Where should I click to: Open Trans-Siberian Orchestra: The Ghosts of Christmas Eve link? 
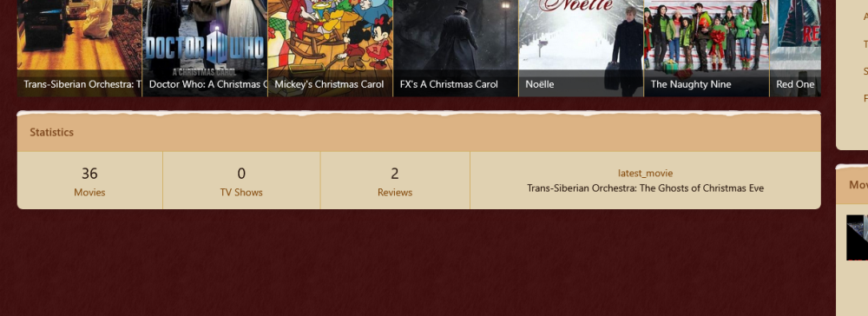point(646,188)
